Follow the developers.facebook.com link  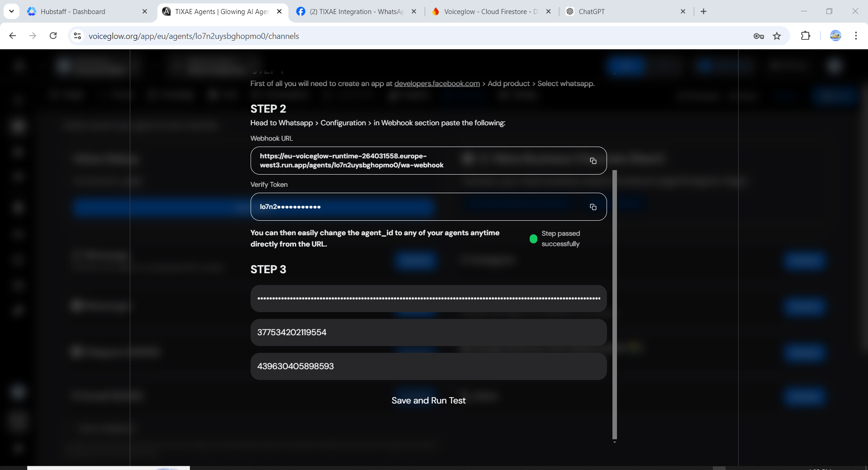click(x=436, y=83)
